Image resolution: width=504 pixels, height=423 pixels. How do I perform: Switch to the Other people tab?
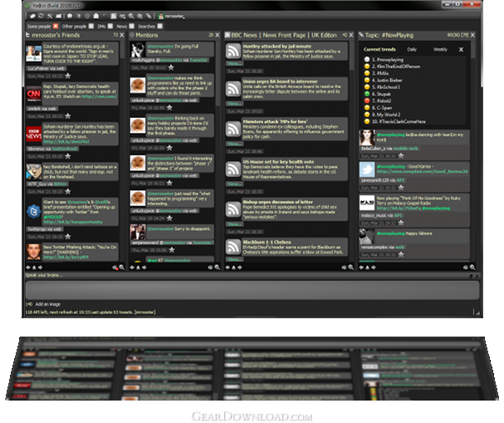coord(74,27)
